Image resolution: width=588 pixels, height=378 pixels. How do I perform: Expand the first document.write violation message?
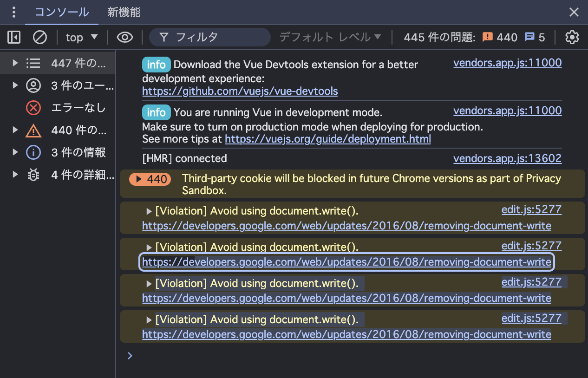click(149, 211)
